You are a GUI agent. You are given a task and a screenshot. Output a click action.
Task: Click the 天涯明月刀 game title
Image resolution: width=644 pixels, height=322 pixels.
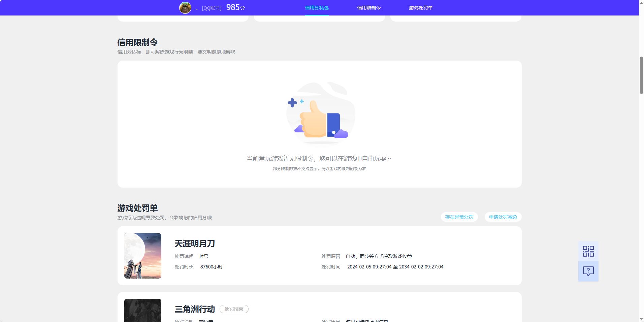[x=195, y=244]
